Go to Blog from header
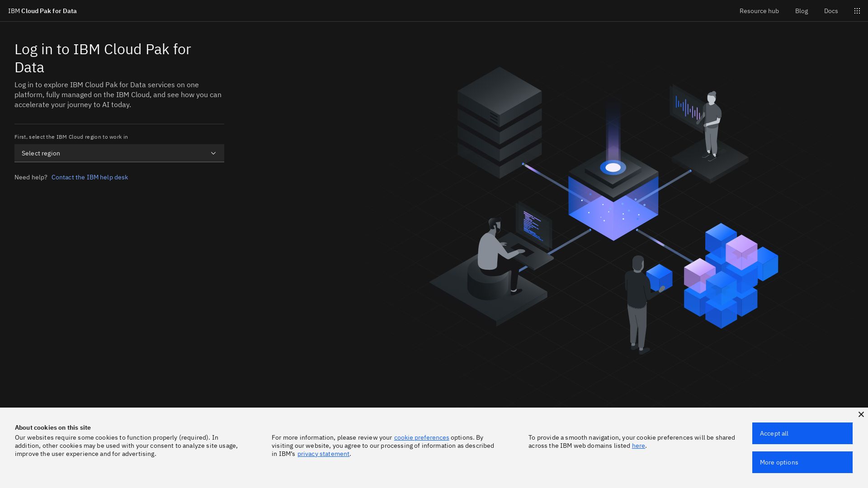The image size is (868, 488). coord(802,11)
